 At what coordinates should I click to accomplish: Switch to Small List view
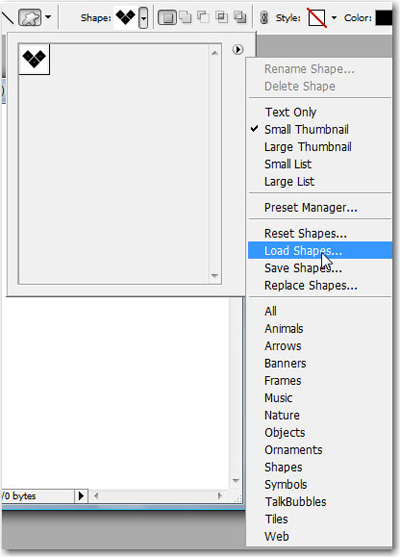point(288,164)
